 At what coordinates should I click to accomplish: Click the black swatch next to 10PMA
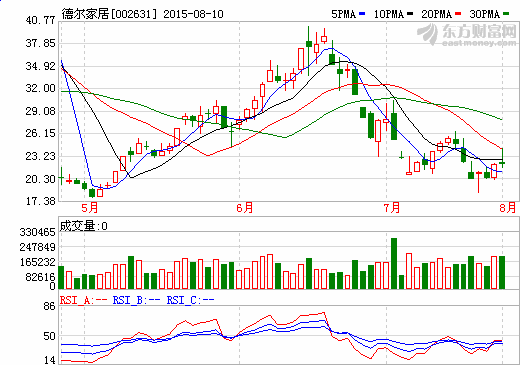pyautogui.click(x=410, y=14)
